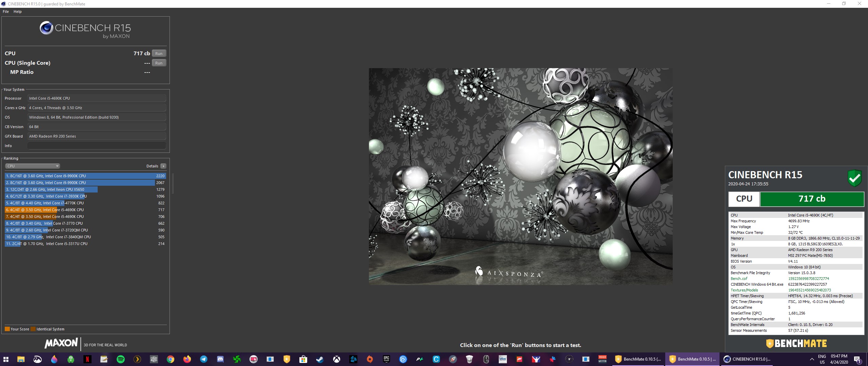Click the Identical System legend swatch
868x366 pixels.
click(x=33, y=329)
